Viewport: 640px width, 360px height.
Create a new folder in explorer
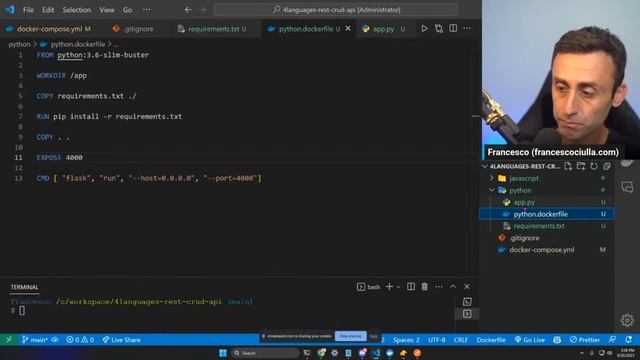pyautogui.click(x=581, y=166)
